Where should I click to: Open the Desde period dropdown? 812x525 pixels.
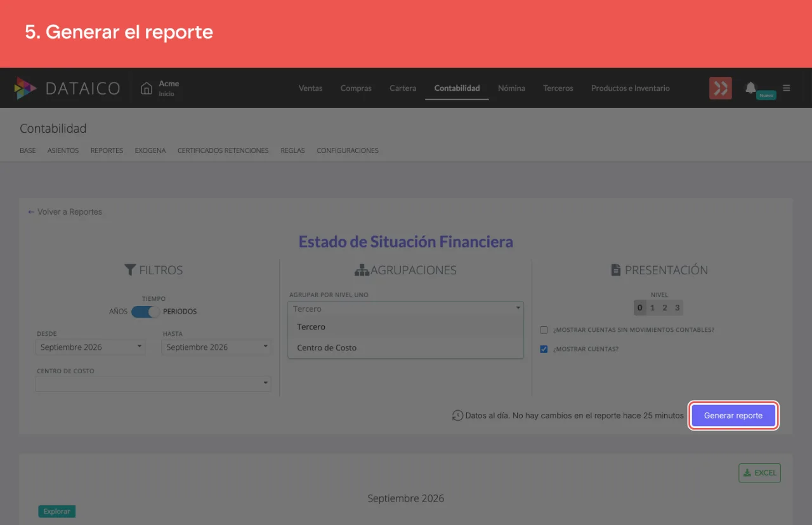[90, 347]
